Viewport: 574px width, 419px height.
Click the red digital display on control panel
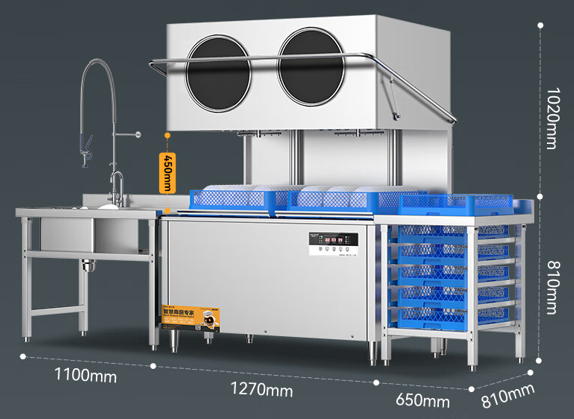click(x=333, y=240)
